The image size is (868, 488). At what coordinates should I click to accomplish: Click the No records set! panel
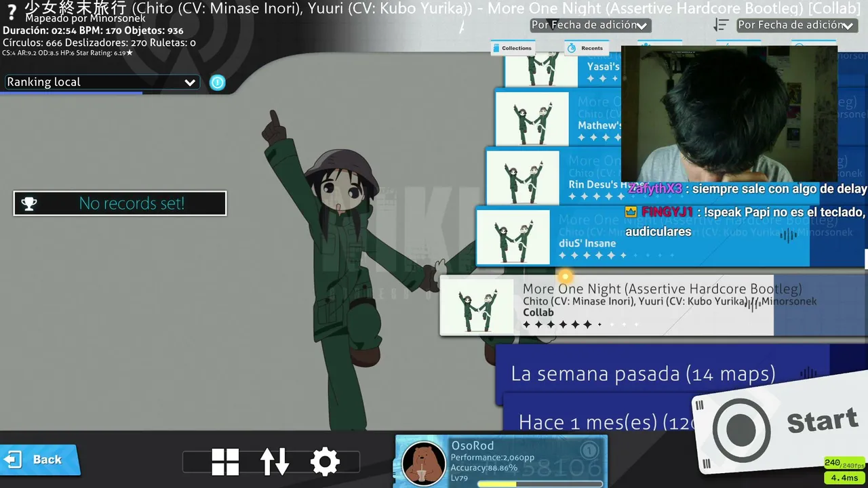pyautogui.click(x=120, y=203)
